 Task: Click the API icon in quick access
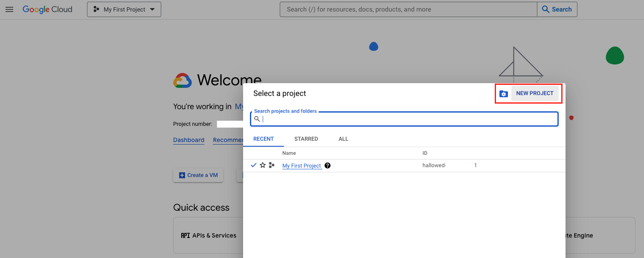[186, 235]
